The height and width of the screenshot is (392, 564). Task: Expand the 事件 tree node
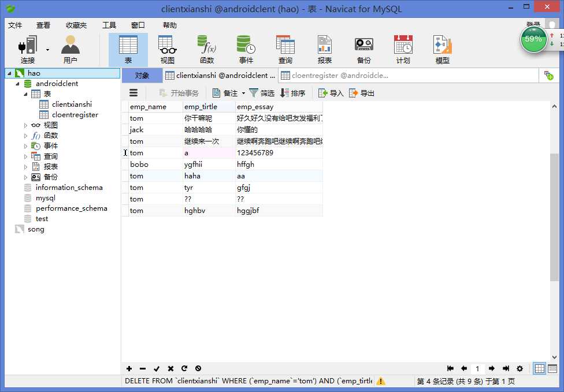25,146
